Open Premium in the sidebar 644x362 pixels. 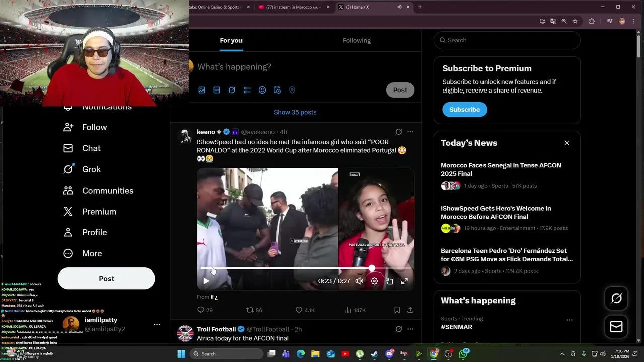coord(90,212)
